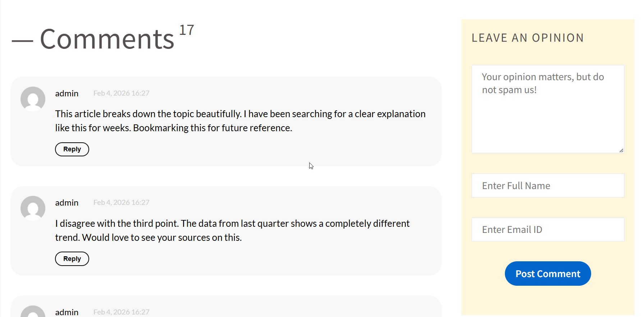Click the first comment's Feb 4 timestamp
644x317 pixels.
point(121,93)
